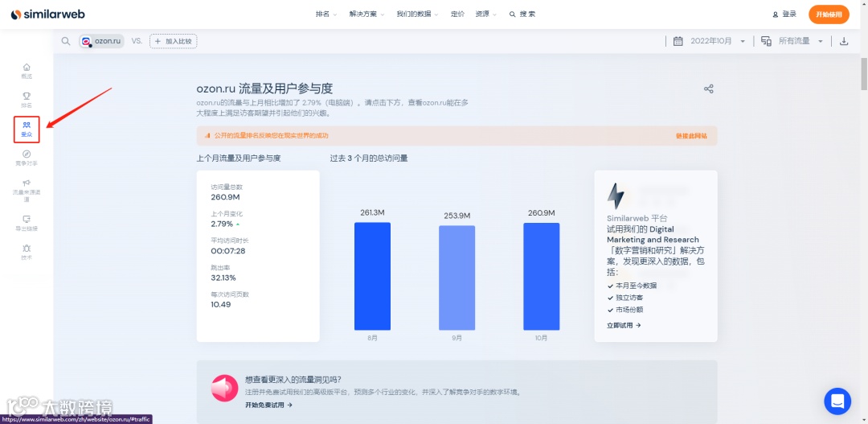
Task: Click the devices icon beside 所有流量
Action: click(767, 41)
